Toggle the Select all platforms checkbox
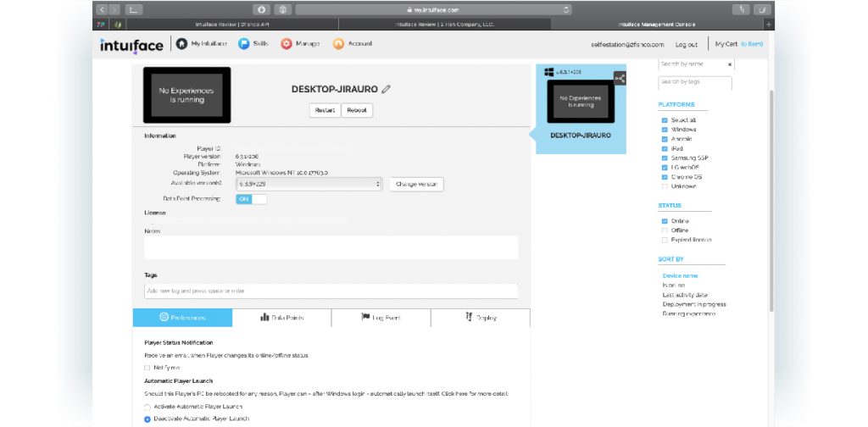This screenshot has height=427, width=868. point(665,120)
